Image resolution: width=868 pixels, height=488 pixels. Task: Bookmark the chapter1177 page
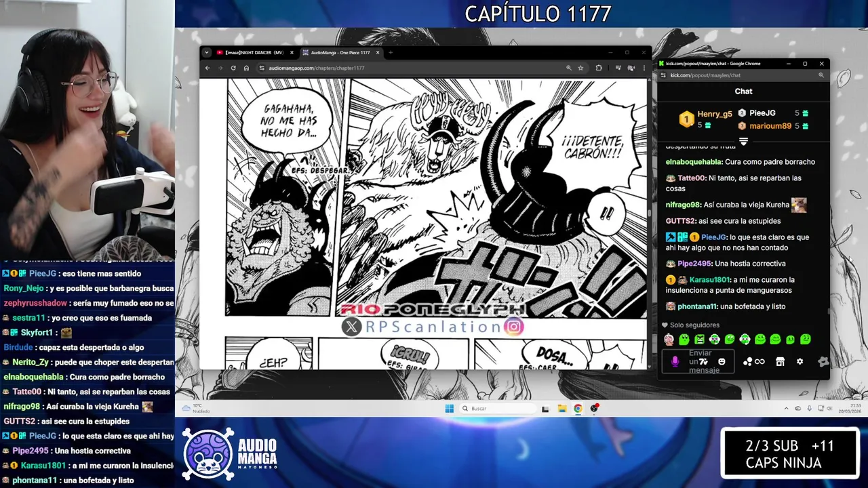[x=580, y=68]
